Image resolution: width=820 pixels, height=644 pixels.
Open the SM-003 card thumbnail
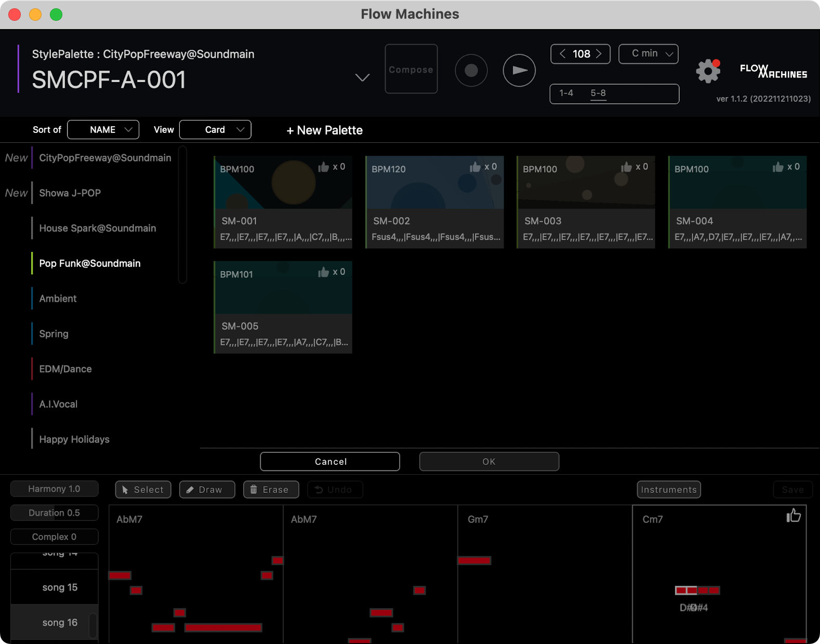[586, 183]
